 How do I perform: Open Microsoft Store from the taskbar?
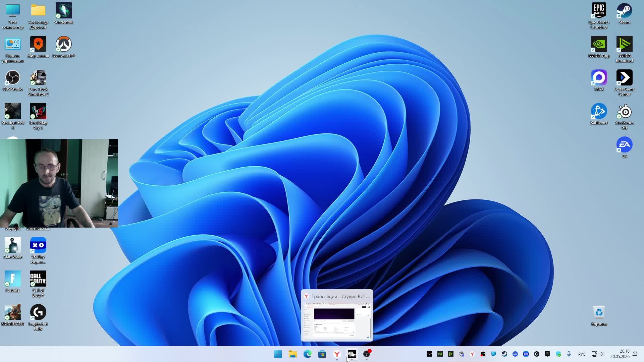(322, 354)
